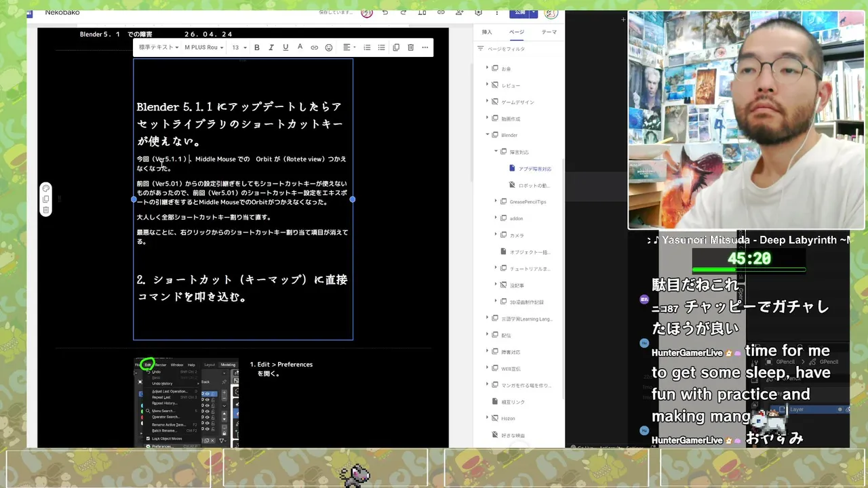
Task: Expand the 配信 page tree
Action: [x=487, y=335]
